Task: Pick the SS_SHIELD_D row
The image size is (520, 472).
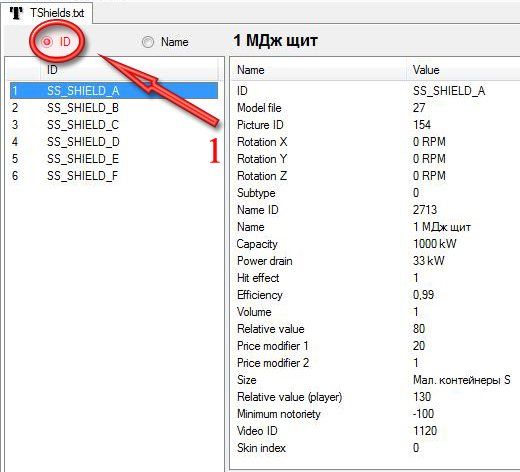Action: tap(114, 142)
